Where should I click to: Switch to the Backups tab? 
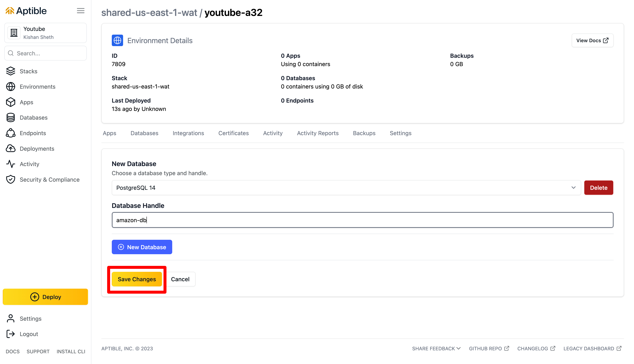(x=364, y=133)
